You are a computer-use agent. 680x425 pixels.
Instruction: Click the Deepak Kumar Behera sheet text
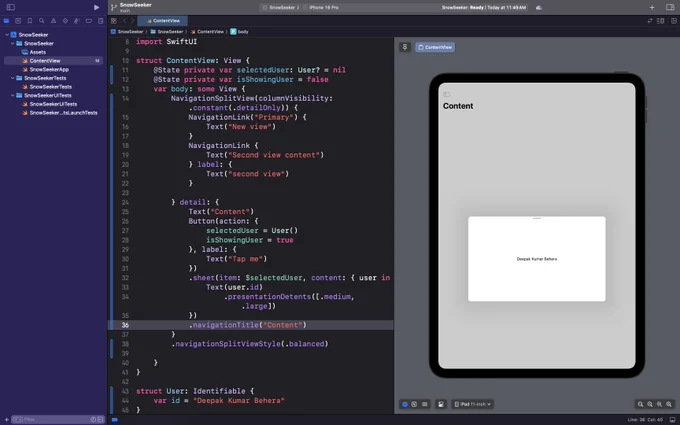pyautogui.click(x=537, y=259)
